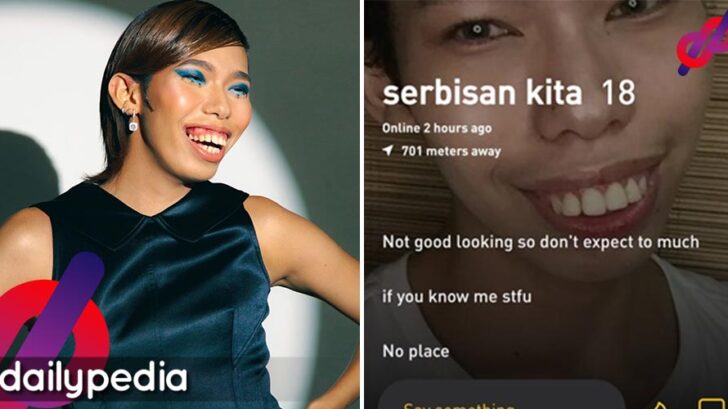Click the white divider between the images
Viewport: 728px width, 409px height.
coord(362,204)
